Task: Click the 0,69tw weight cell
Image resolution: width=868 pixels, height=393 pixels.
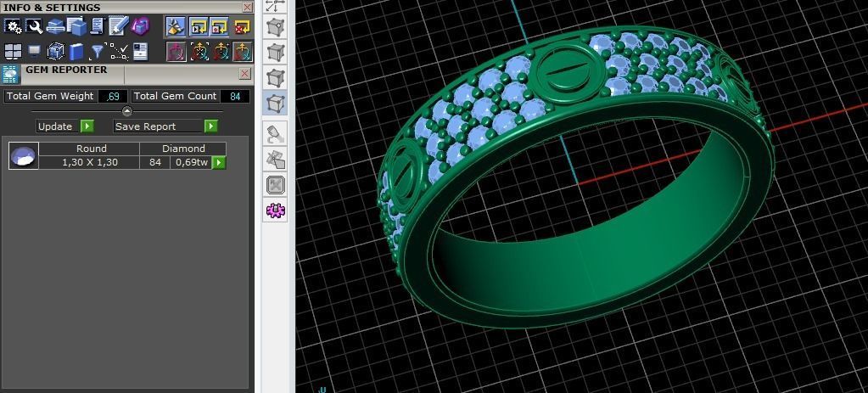Action: [192, 162]
